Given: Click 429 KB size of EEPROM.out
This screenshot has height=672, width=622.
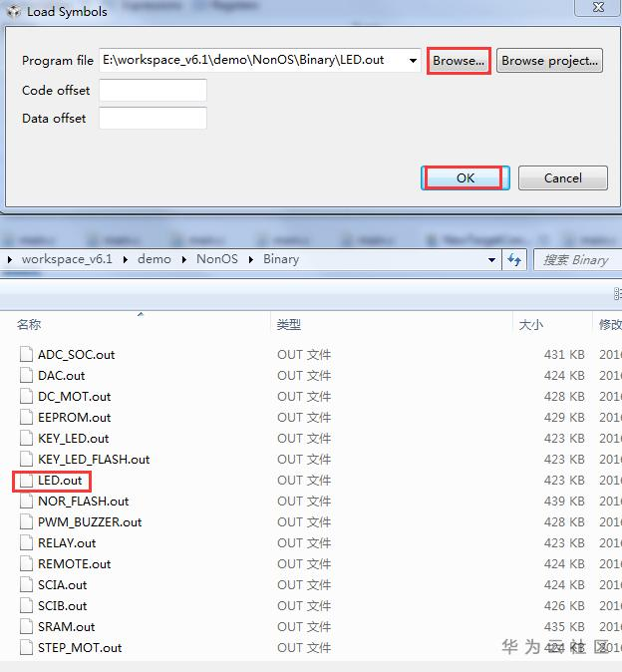Looking at the screenshot, I should click(x=564, y=418).
